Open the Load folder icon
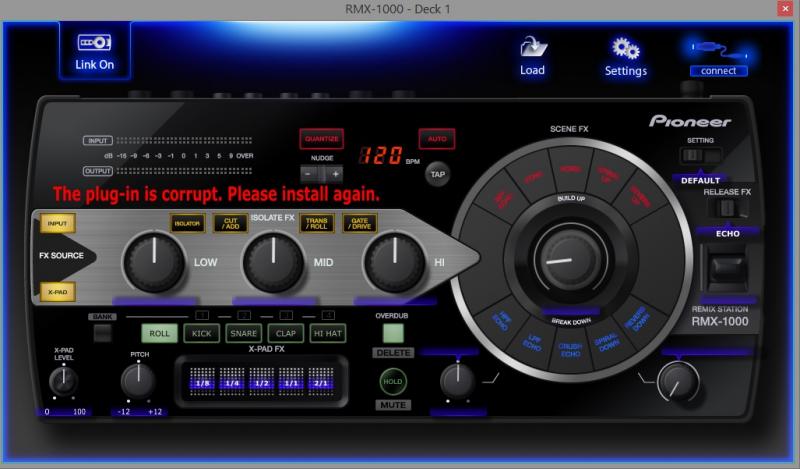This screenshot has height=469, width=800. (x=533, y=47)
